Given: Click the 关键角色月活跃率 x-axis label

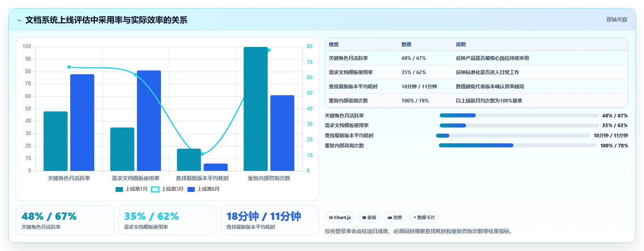Looking at the screenshot, I should 69,179.
